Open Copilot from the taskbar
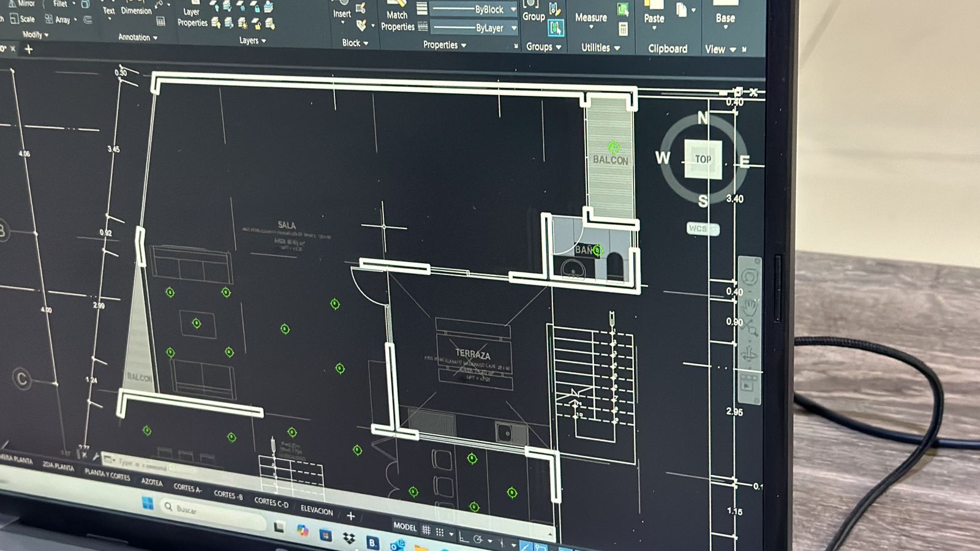Screen dimensions: 980x551 tap(302, 531)
